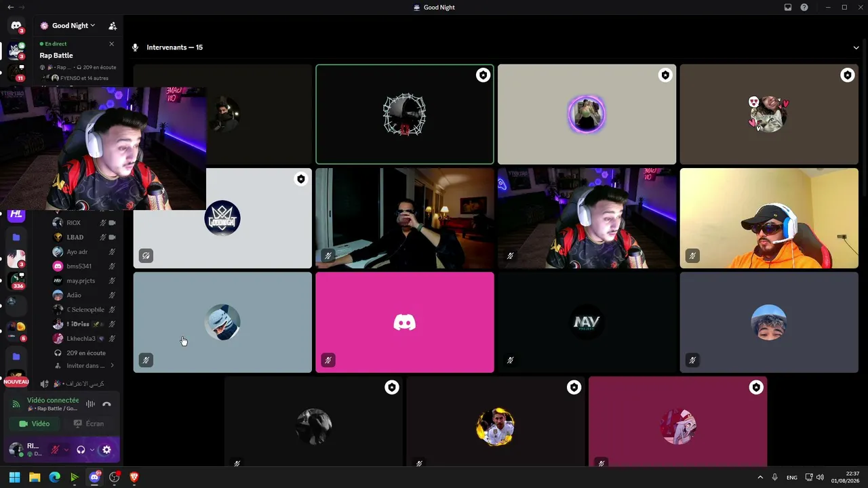Close the Rap Battle live banner
The height and width of the screenshot is (488, 868).
[x=112, y=44]
